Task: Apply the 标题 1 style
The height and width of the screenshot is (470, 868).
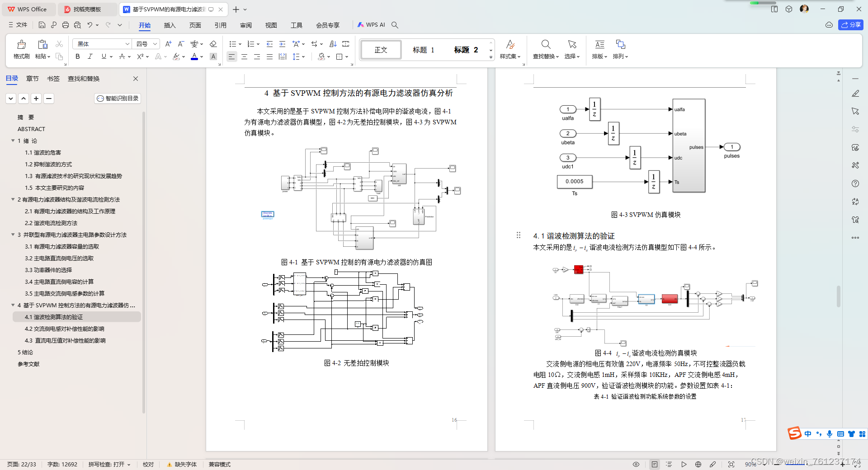Action: [x=423, y=50]
